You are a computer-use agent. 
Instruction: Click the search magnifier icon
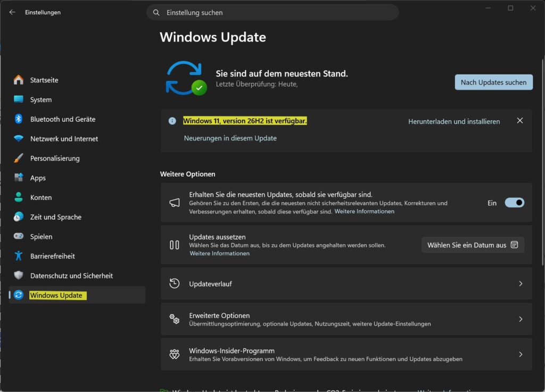tap(156, 13)
